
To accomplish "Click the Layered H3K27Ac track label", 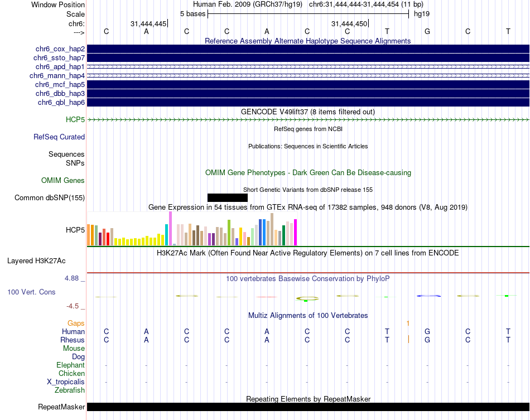I will coord(36,261).
